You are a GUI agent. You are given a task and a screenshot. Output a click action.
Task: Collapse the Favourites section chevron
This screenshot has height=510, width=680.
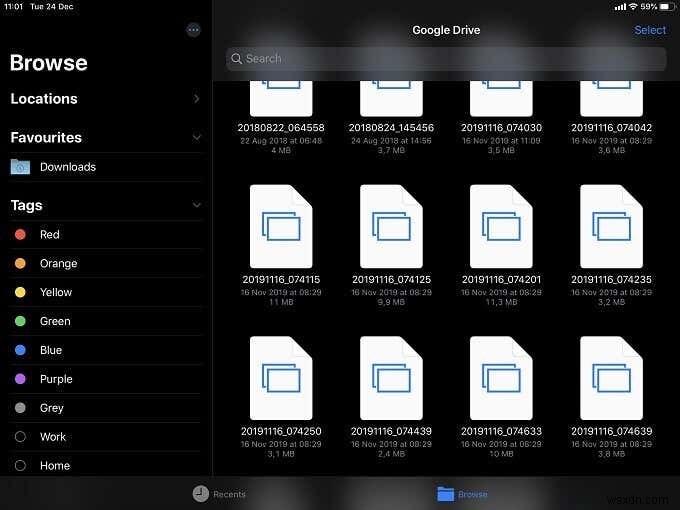[x=196, y=137]
